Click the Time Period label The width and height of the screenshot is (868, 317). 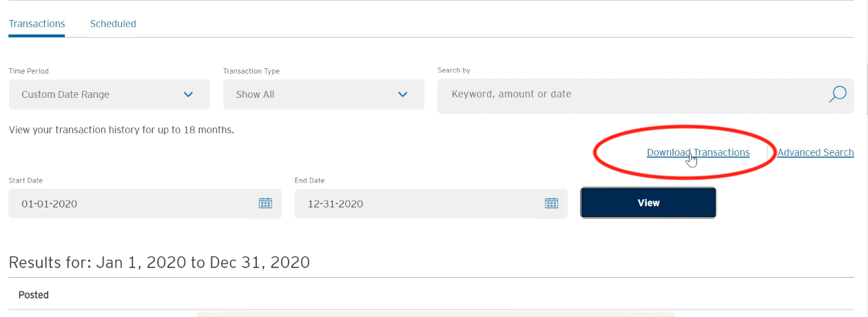[28, 71]
